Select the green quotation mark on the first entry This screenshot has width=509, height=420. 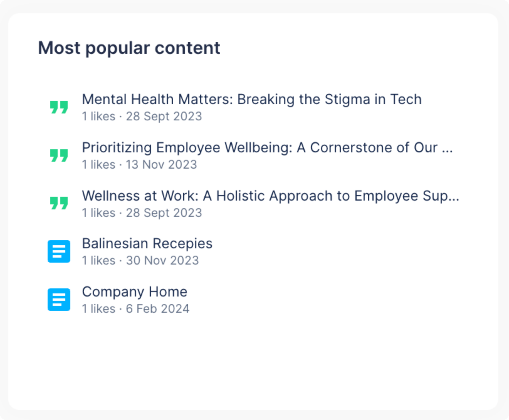pyautogui.click(x=58, y=107)
